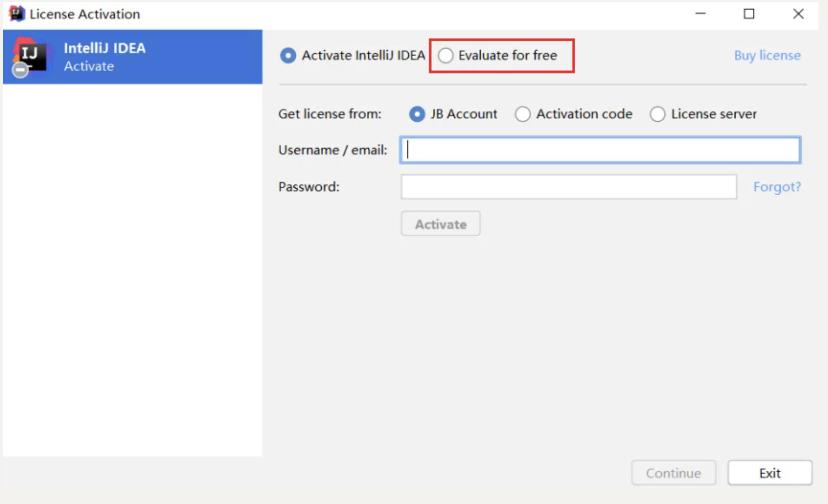Click the Exit button
Screen dimensions: 828x504
(770, 473)
